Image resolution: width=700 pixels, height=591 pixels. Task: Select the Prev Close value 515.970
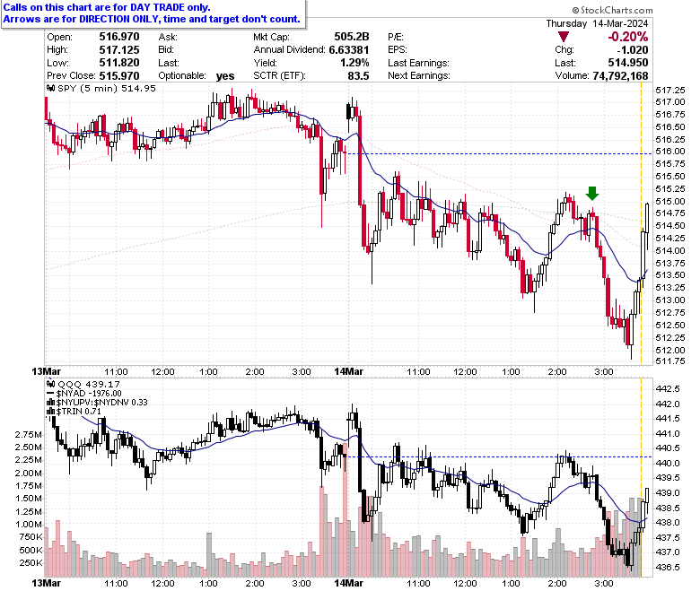119,76
